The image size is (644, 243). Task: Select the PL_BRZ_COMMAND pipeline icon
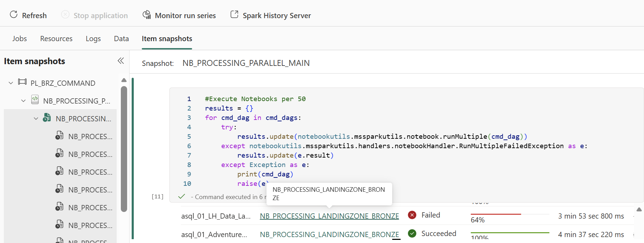click(22, 82)
